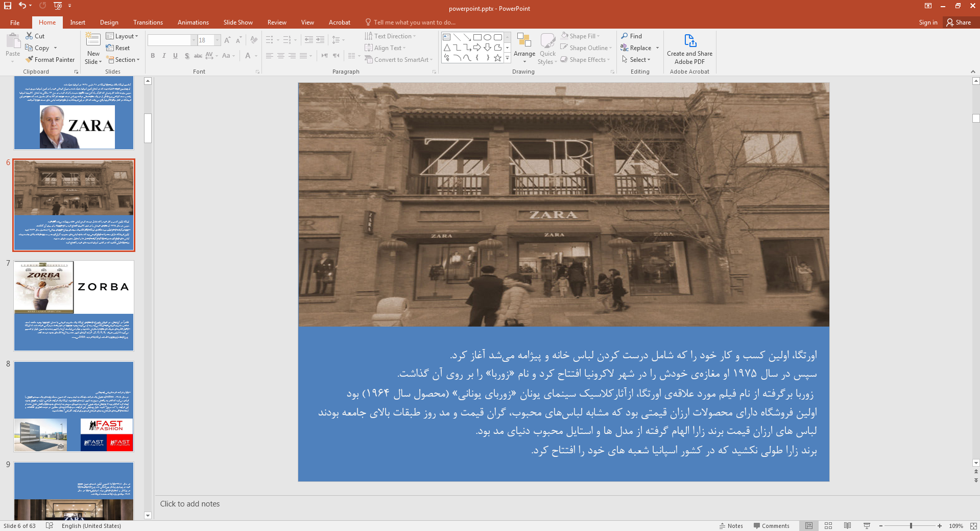Open the font size dropdown
The height and width of the screenshot is (531, 980).
pos(217,40)
